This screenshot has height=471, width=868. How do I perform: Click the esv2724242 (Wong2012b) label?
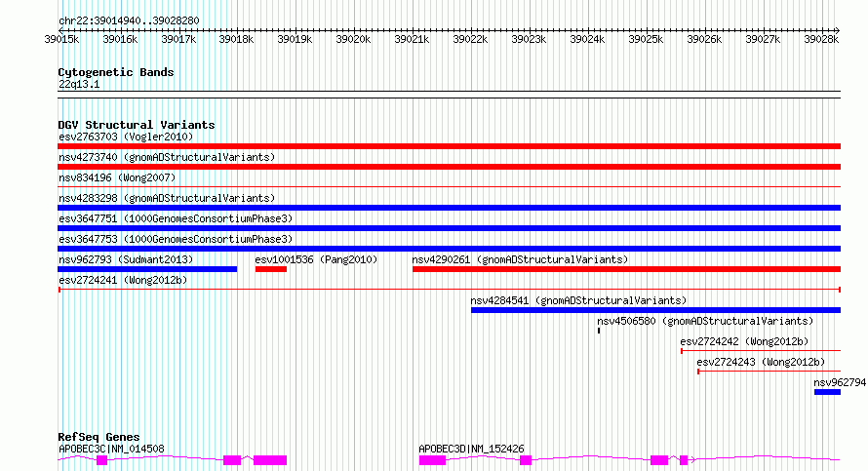coord(744,341)
